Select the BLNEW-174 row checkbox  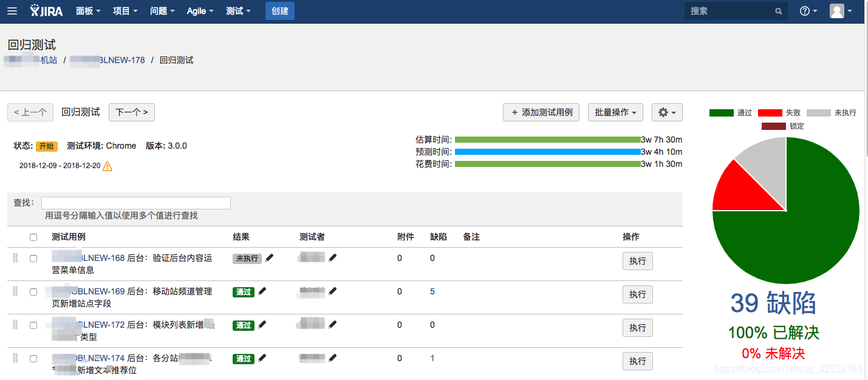[33, 359]
